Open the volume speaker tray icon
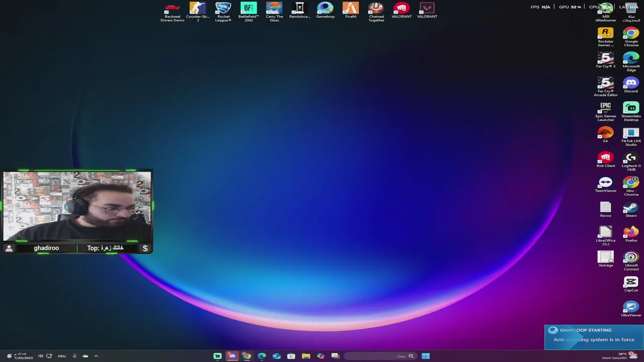Viewport: 644px width, 362px height. [x=40, y=356]
